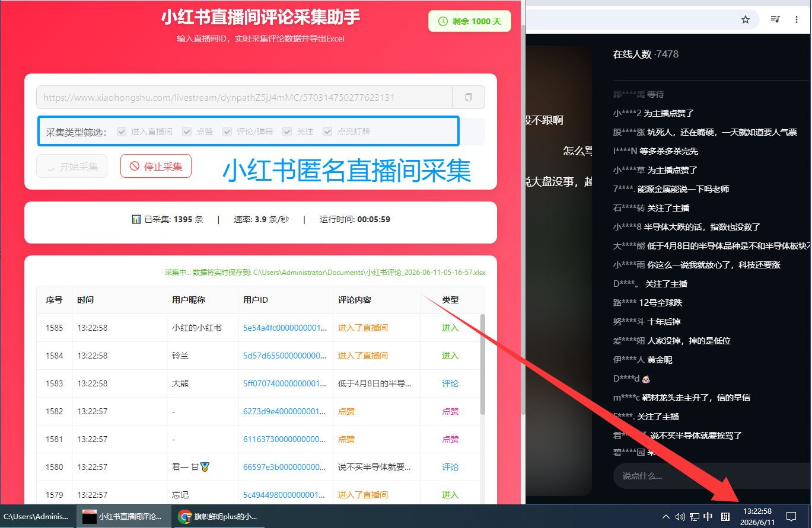Screen dimensions: 812x528
Task: Click the Chrome bookmark star icon
Action: 746,20
